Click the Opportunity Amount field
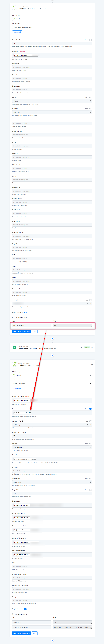 tap(52, 436)
